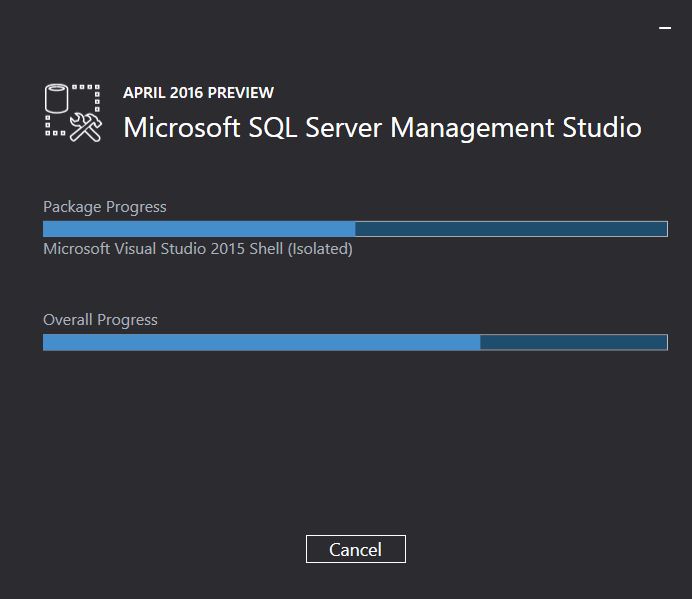Click the filled part of the Overall Progress bar
Image resolution: width=692 pixels, height=599 pixels.
[x=260, y=342]
